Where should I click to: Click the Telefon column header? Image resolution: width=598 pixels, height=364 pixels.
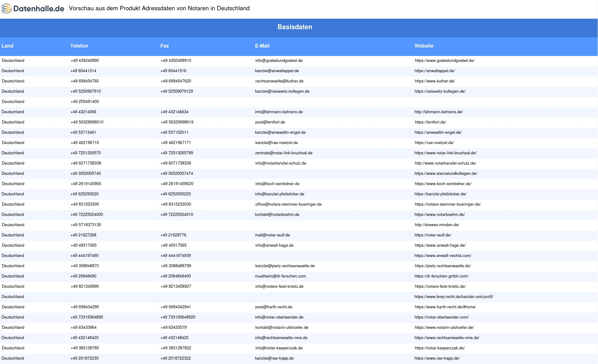coord(79,46)
